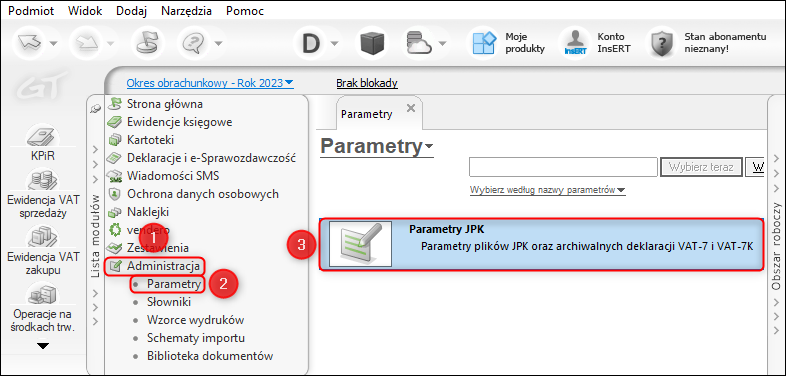Select Słowniki under Administracja

168,302
